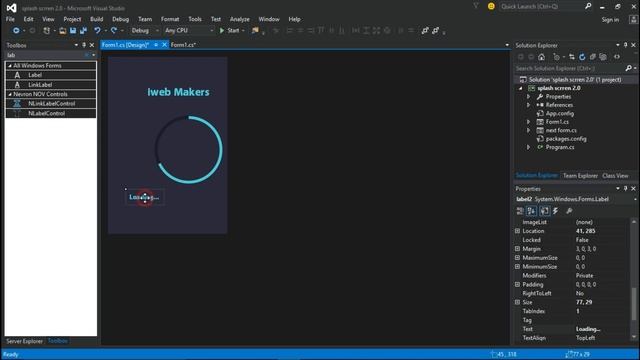Click the Refresh icon in Solution Explorer

click(x=582, y=57)
